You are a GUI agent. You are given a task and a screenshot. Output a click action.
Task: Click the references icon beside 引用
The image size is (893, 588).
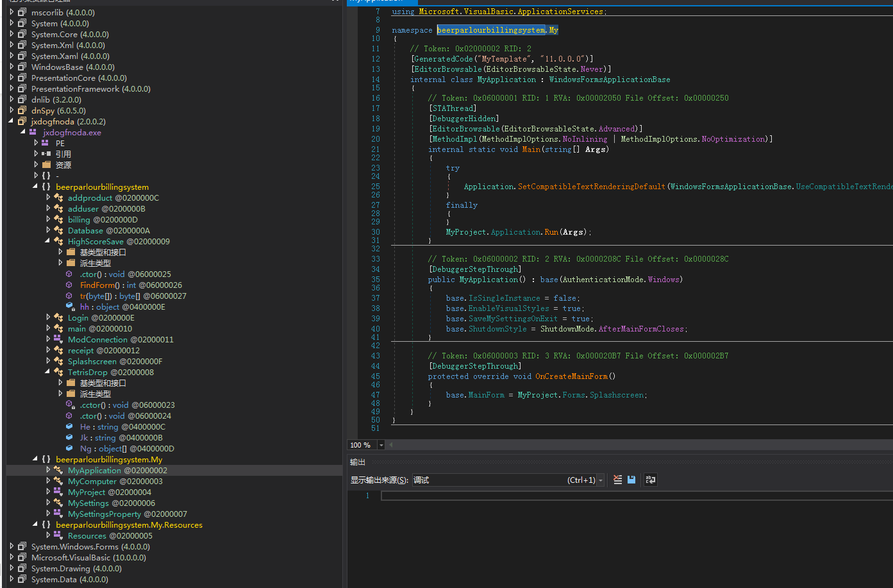[46, 154]
